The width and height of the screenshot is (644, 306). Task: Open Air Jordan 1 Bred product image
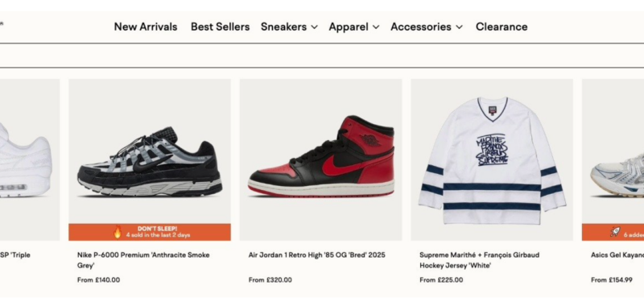pos(320,159)
